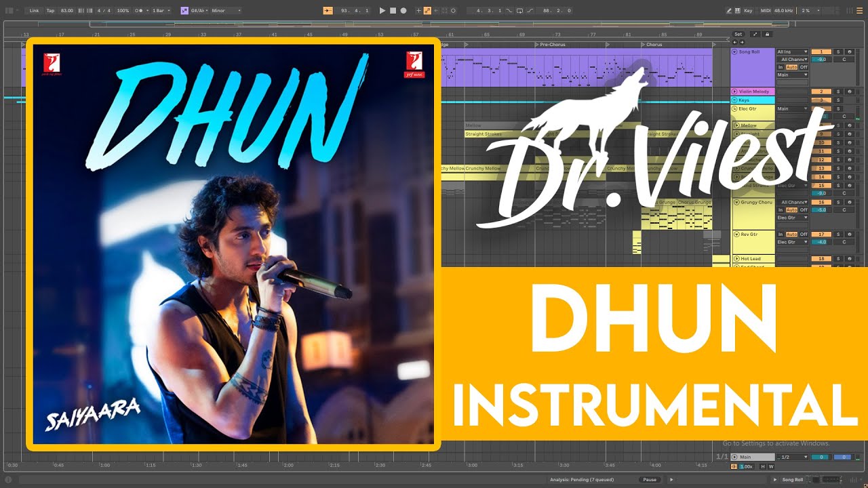Unfold the Violin Melody track

point(734,91)
